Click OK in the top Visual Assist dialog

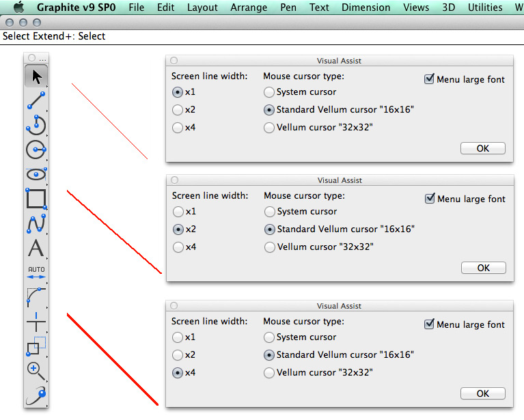[483, 148]
